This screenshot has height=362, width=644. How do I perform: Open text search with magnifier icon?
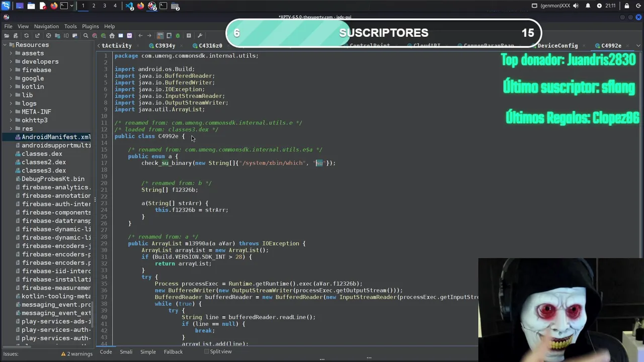86,35
